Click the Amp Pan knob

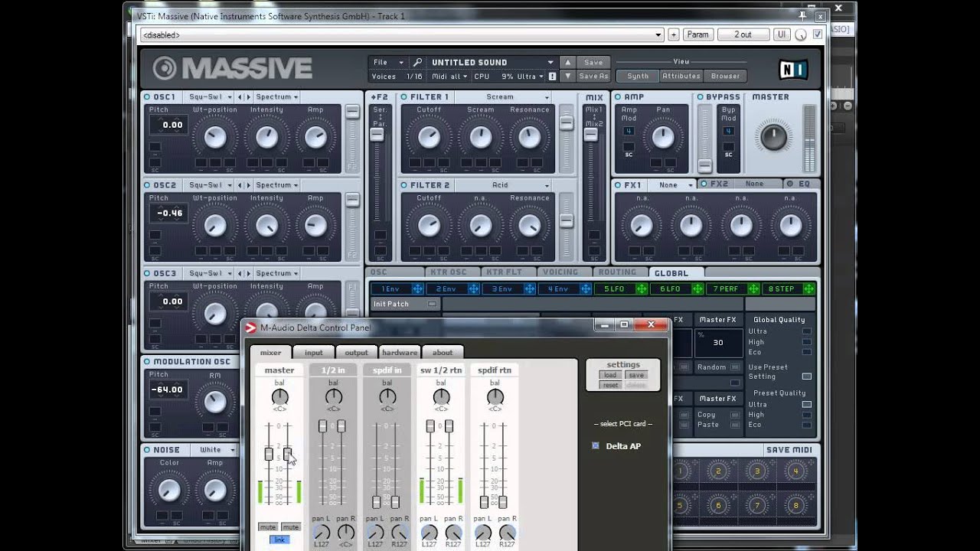663,137
